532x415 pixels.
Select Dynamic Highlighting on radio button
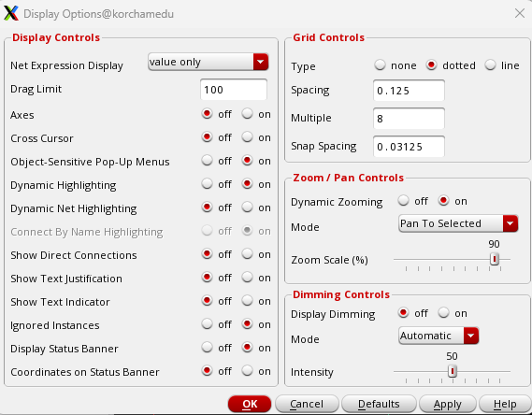coord(248,184)
